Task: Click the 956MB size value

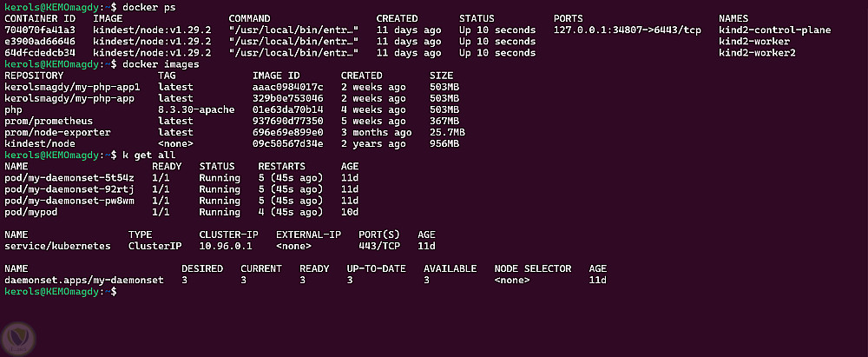Action: click(444, 143)
